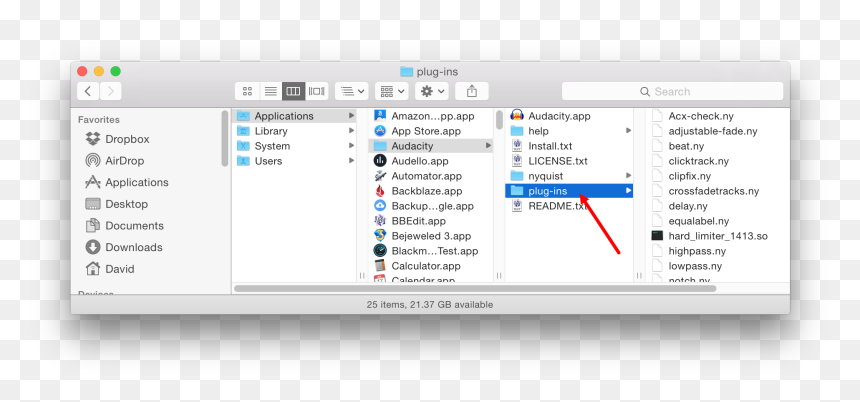Select the Install.txt file
860x402 pixels.
(x=569, y=146)
